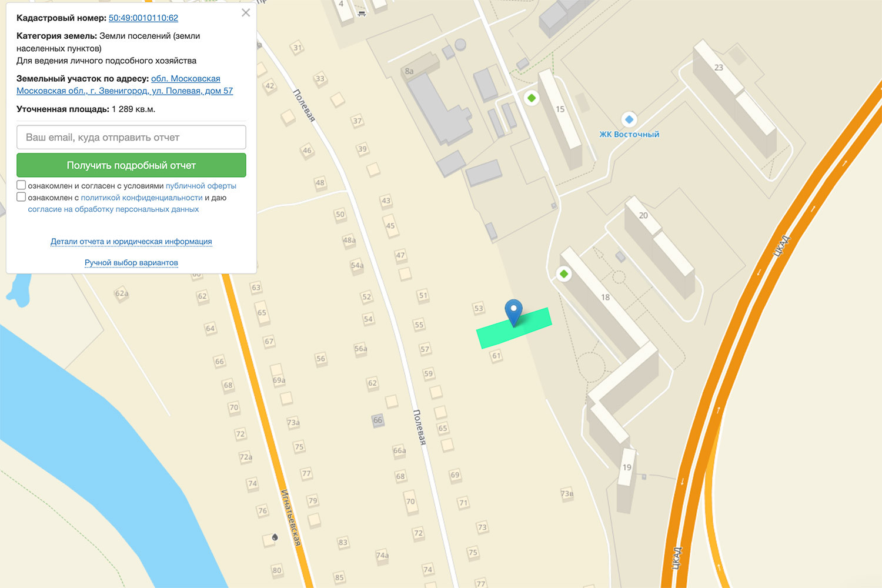
Task: Accept the публичной оферты terms checkbox
Action: 21,185
